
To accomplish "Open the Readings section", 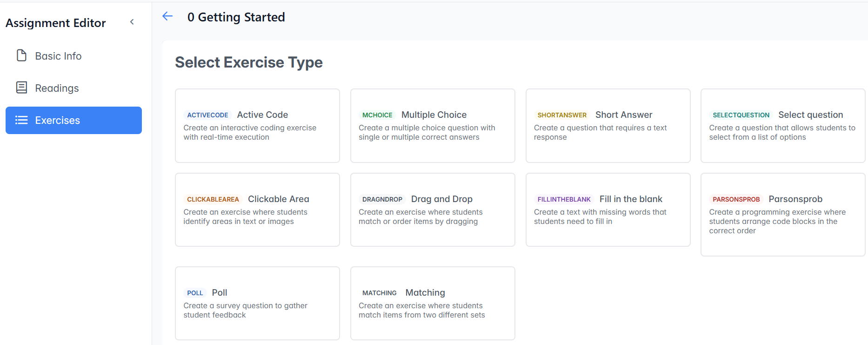I will pyautogui.click(x=57, y=88).
